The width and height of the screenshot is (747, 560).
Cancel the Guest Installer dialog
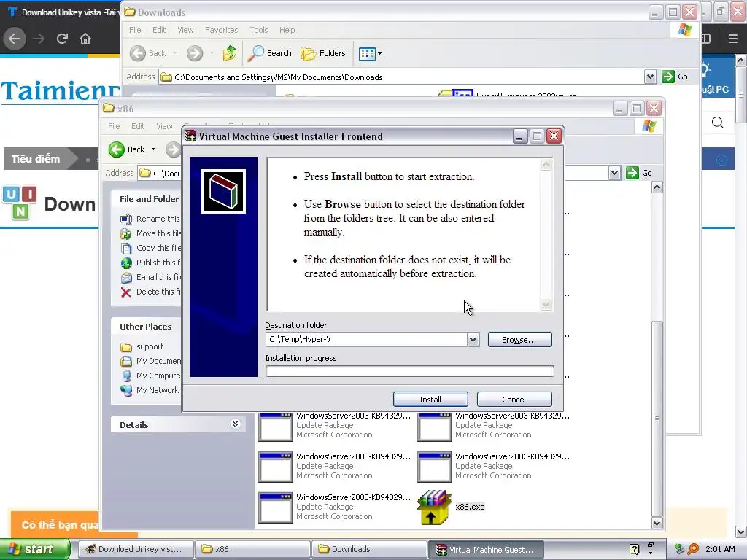click(x=514, y=399)
